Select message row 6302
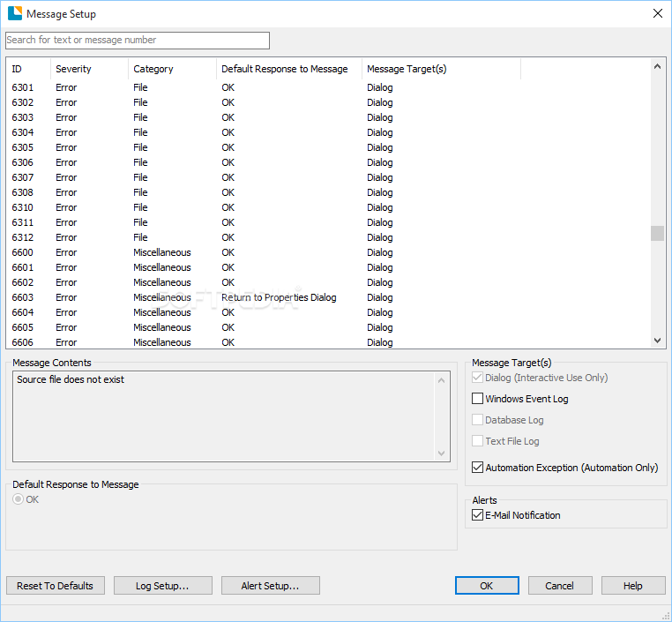 click(x=328, y=102)
